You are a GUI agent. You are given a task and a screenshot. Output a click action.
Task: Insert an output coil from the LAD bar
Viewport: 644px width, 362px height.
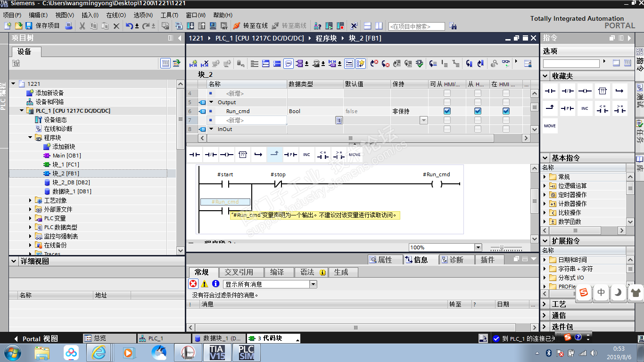(x=227, y=154)
